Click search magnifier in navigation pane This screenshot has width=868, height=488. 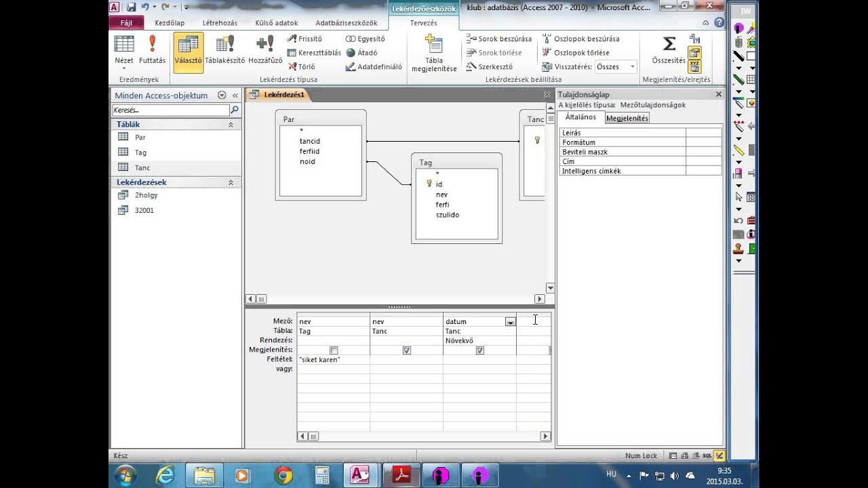[235, 110]
